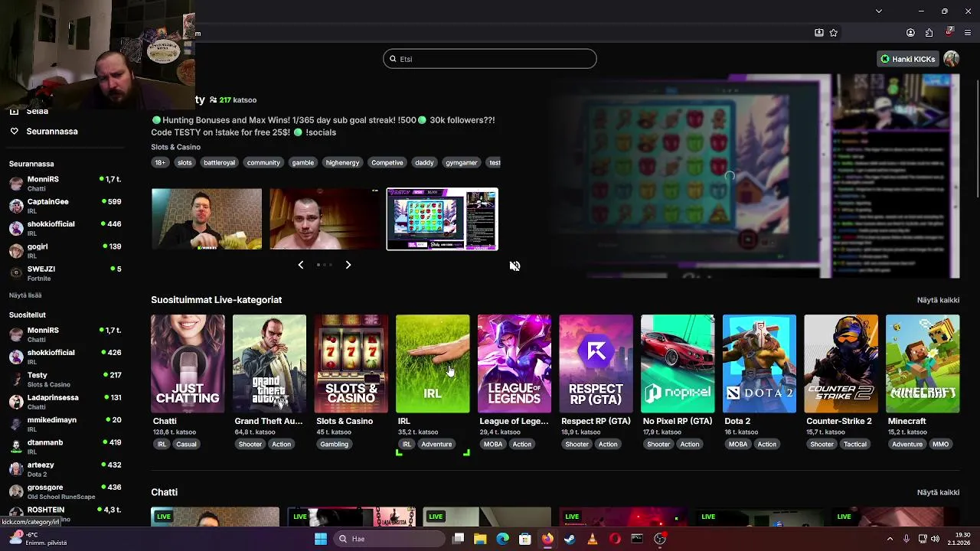
Task: Open the League of Legends category card
Action: tap(514, 364)
